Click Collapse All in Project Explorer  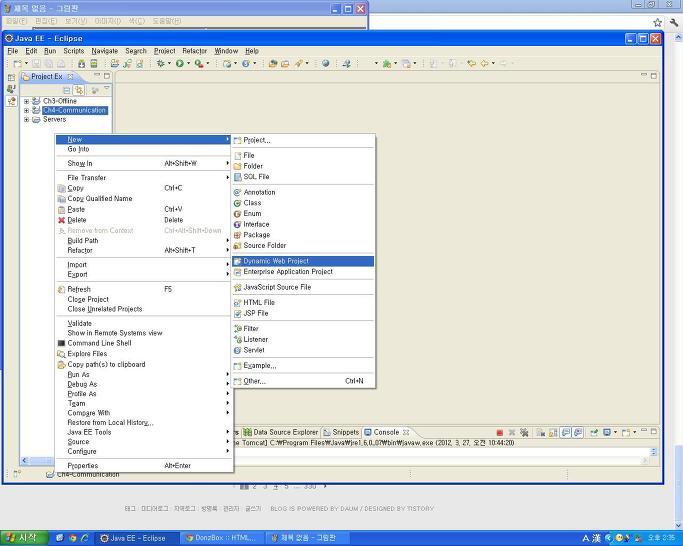coord(66,90)
